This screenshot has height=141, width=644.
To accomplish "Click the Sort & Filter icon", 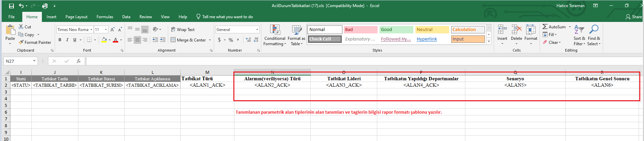I will coord(579,30).
